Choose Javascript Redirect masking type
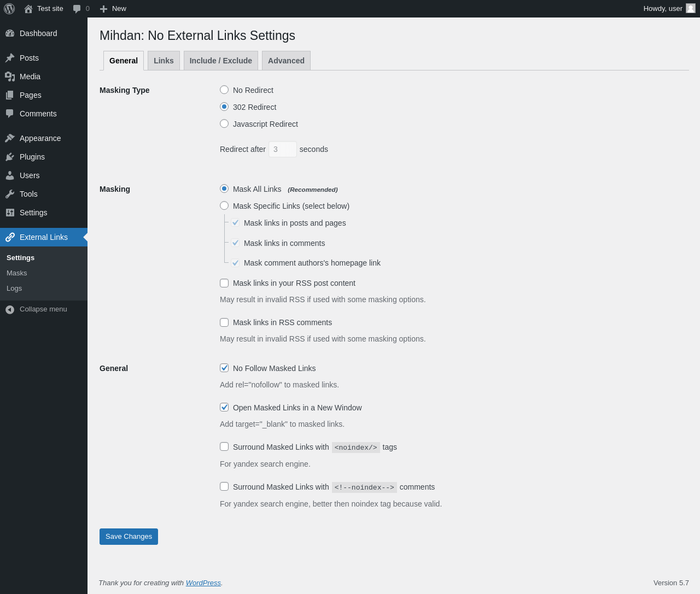700x594 pixels. pos(224,123)
